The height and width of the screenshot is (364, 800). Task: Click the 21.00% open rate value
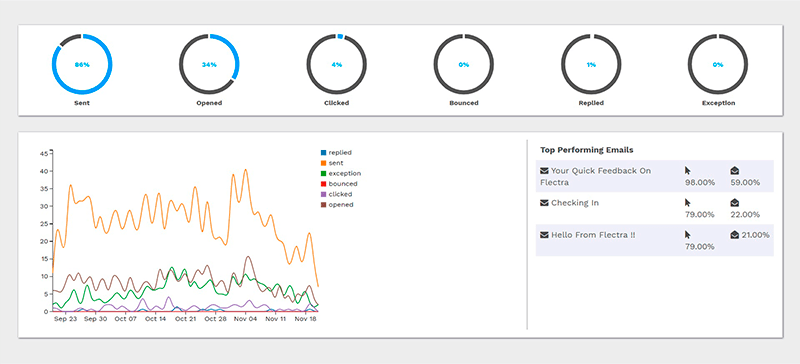click(756, 235)
